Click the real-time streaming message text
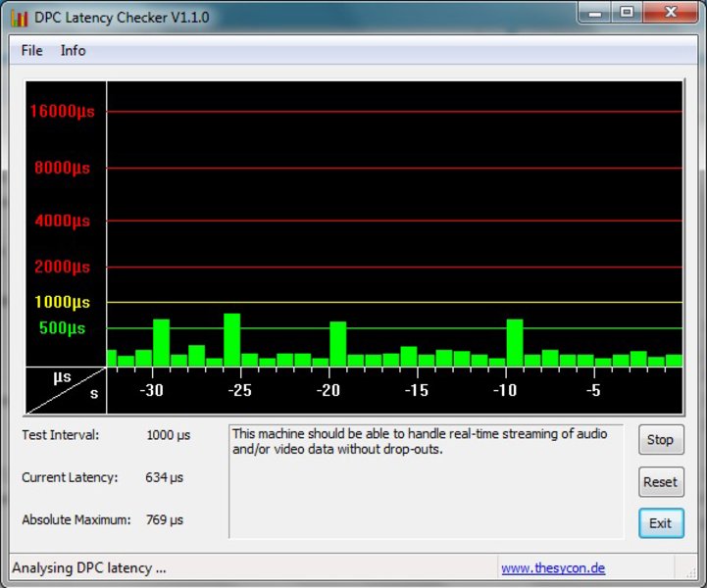 [x=420, y=442]
